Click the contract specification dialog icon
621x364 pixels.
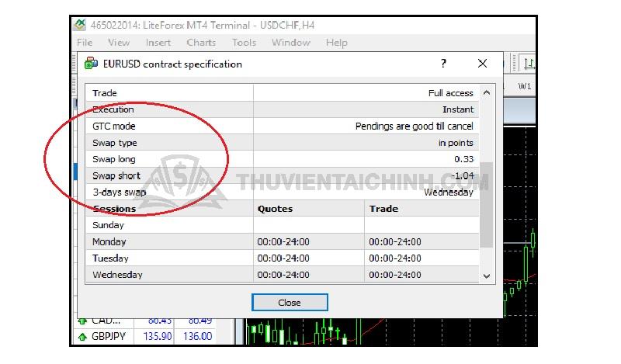(91, 64)
